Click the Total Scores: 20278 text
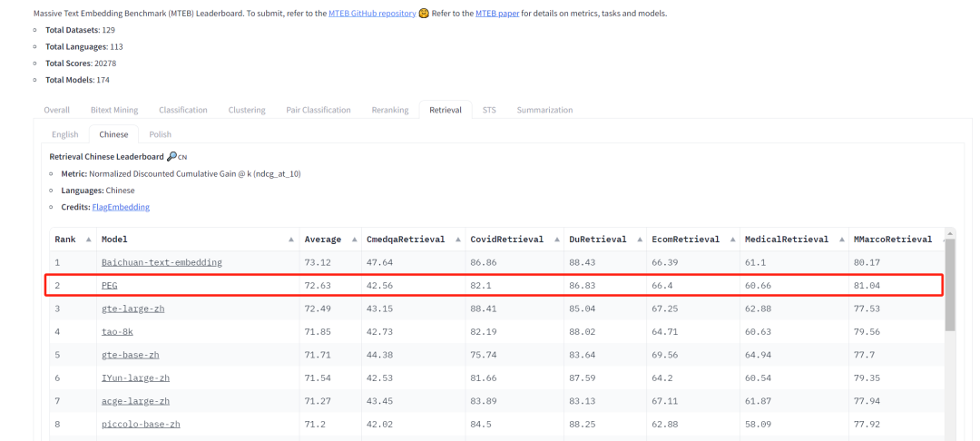The image size is (980, 441). tap(82, 64)
